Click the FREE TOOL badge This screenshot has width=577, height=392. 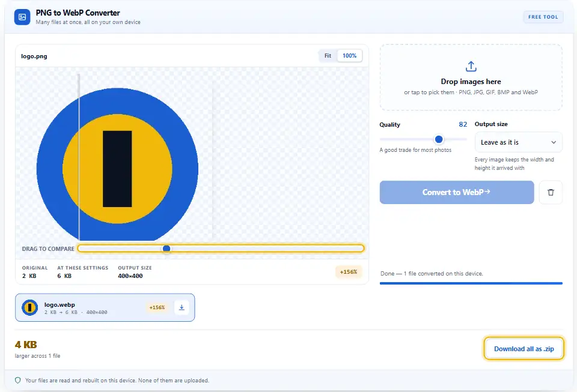click(543, 17)
